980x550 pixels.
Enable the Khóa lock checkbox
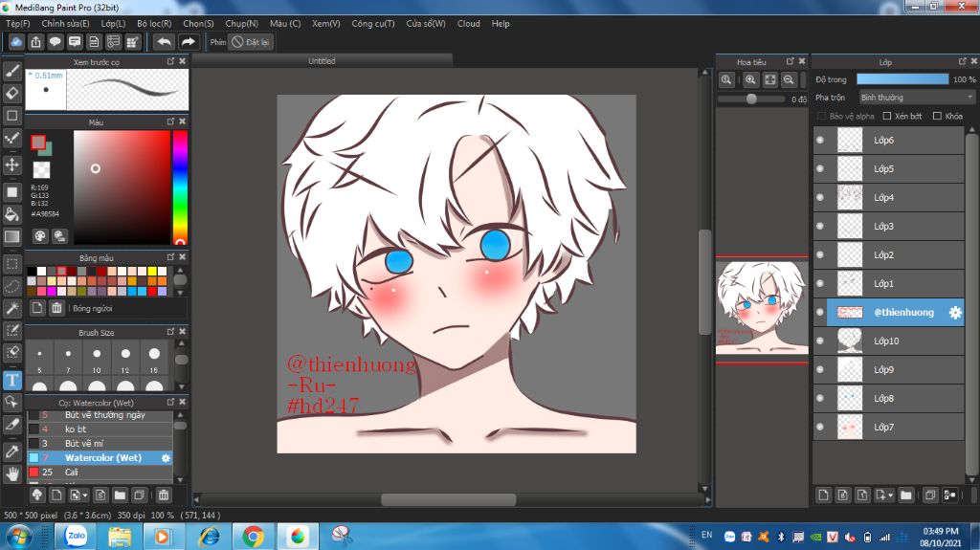click(937, 117)
